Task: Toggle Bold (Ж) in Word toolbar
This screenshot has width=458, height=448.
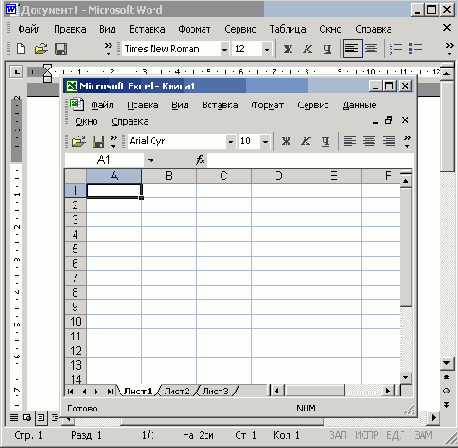Action: click(x=288, y=49)
